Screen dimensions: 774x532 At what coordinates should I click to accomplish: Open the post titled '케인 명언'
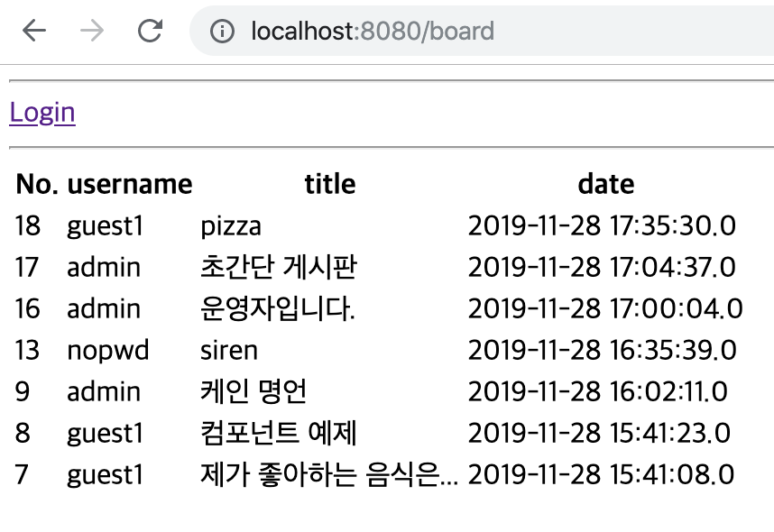coord(253,391)
